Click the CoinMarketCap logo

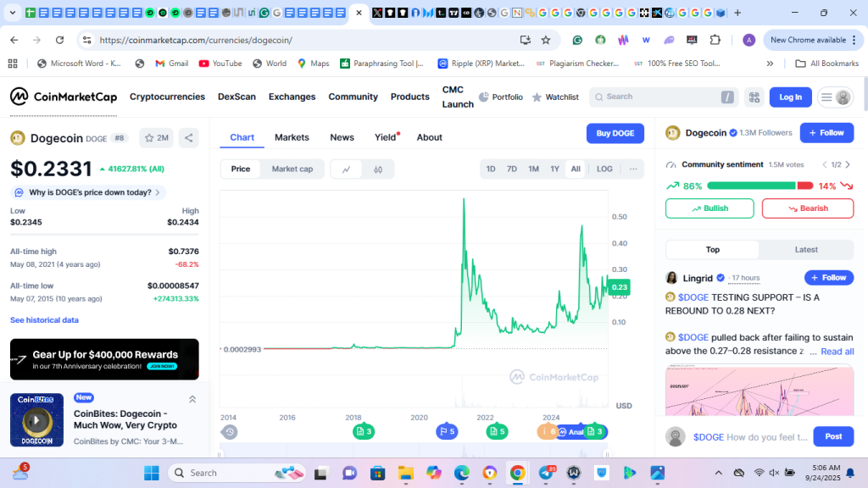point(64,97)
